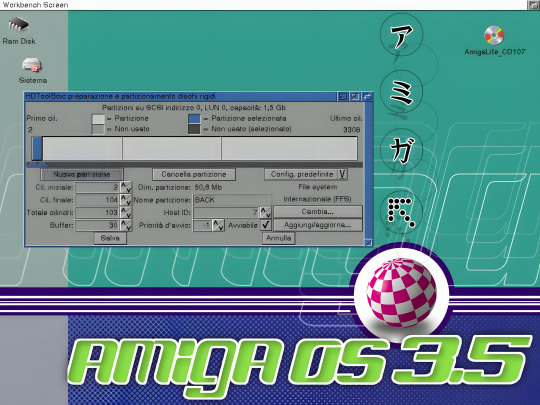This screenshot has width=540, height=405.
Task: Select the blue selected partition in the bar
Action: [x=37, y=148]
